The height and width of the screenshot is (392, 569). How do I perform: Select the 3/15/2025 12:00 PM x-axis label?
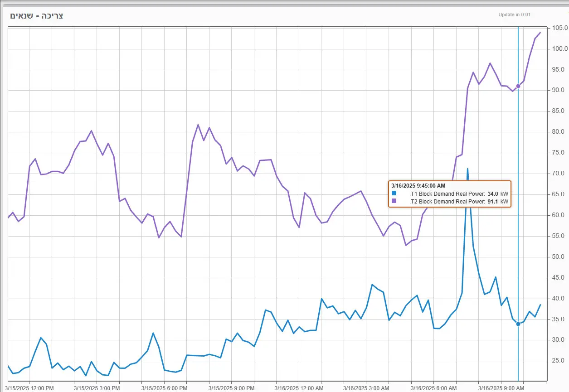29,388
